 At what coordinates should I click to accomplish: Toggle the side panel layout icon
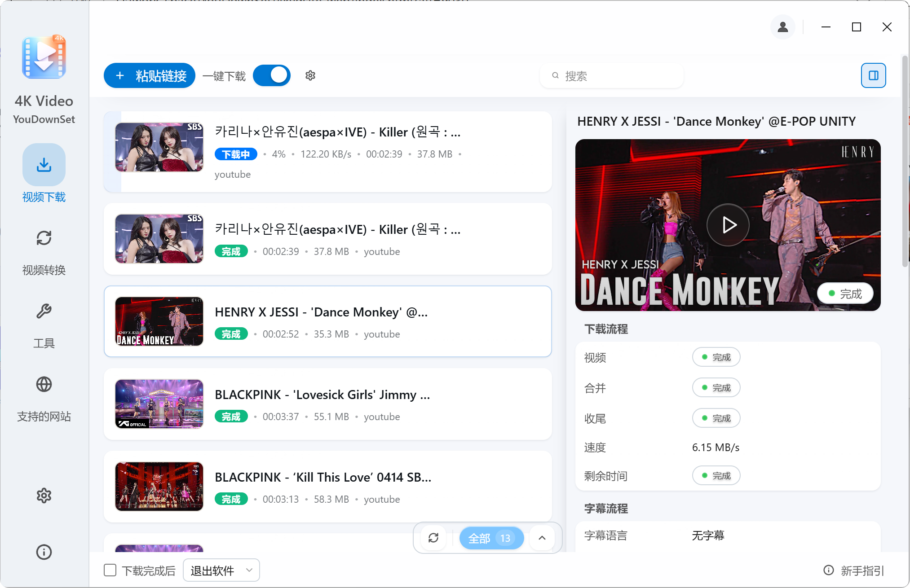873,75
